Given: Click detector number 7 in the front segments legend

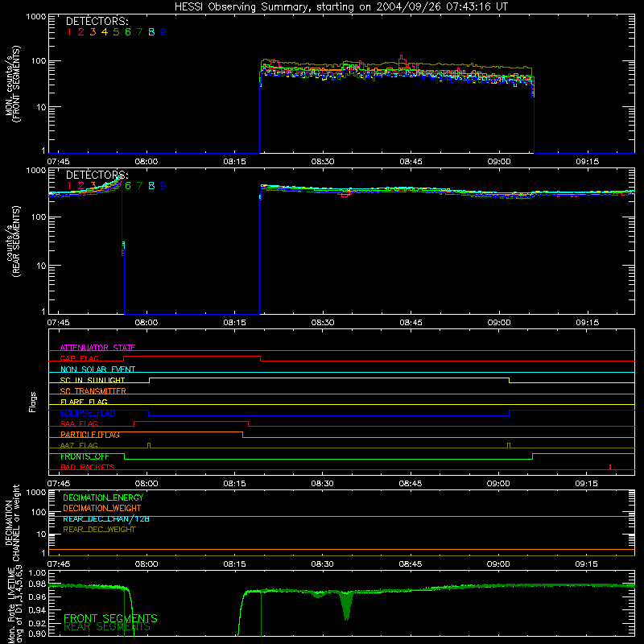Looking at the screenshot, I should (x=139, y=32).
